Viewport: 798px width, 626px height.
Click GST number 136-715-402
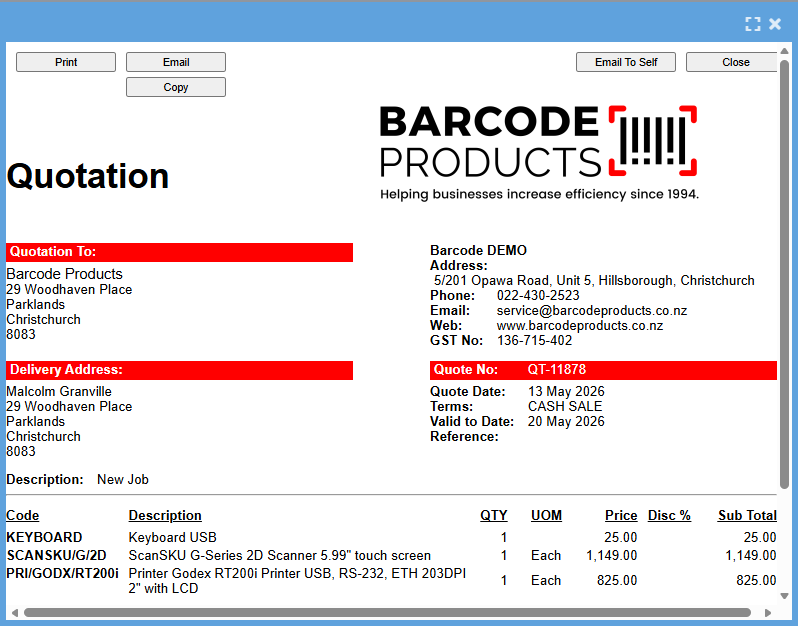534,340
